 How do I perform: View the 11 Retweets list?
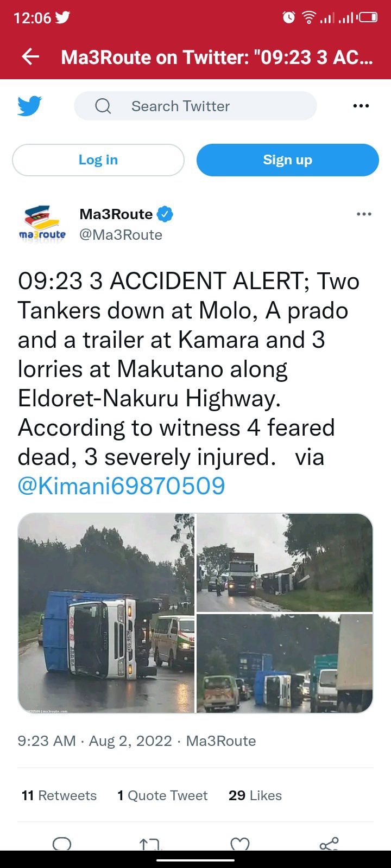tap(59, 795)
